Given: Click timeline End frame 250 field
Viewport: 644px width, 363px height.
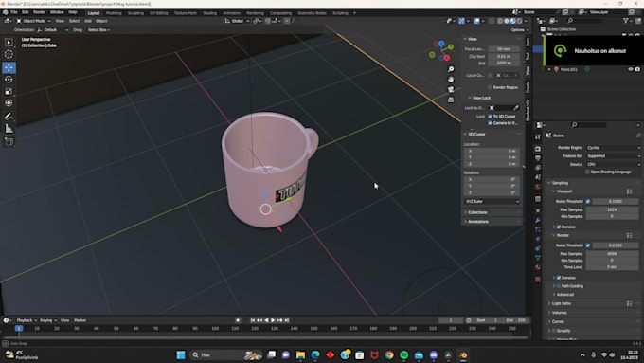Looking at the screenshot, I should pos(517,320).
